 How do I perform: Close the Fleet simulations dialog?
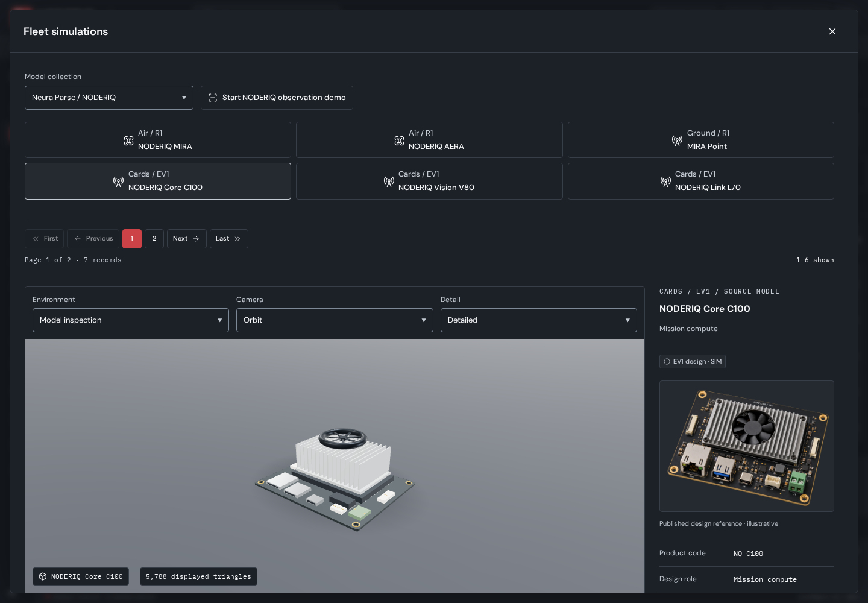(x=832, y=31)
